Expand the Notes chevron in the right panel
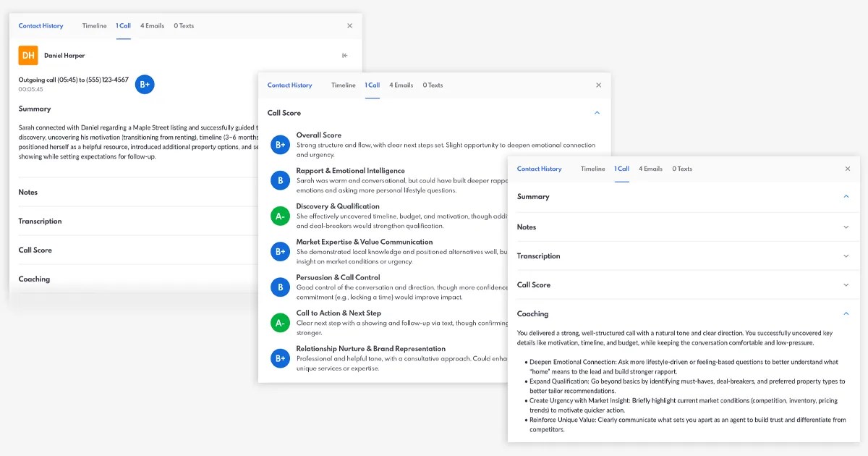 pos(846,227)
